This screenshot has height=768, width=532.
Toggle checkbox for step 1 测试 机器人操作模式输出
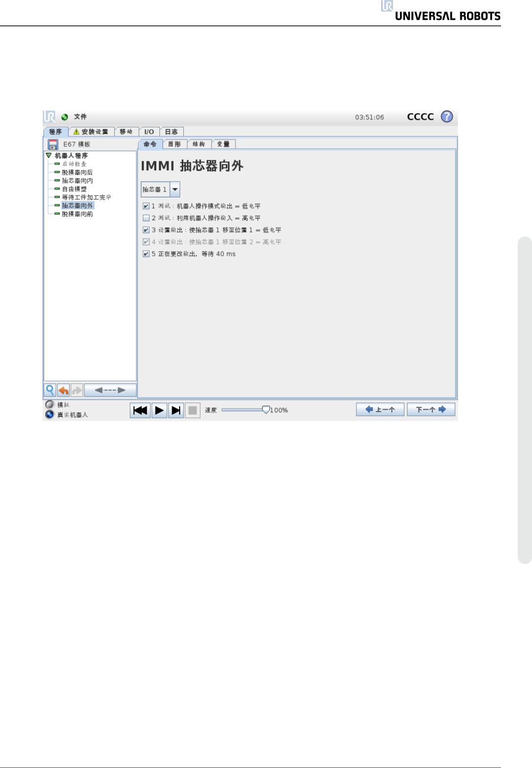point(146,206)
